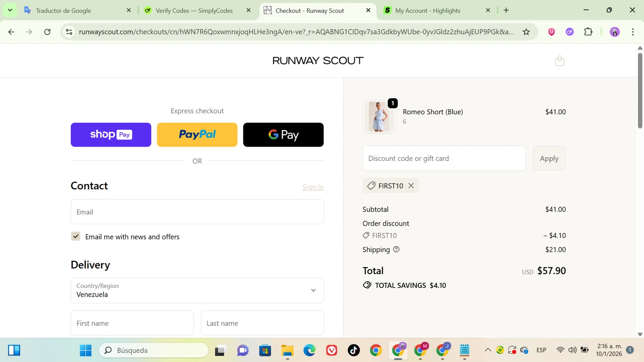Pay with Shop Pay
This screenshot has width=644, height=362.
[x=111, y=135]
